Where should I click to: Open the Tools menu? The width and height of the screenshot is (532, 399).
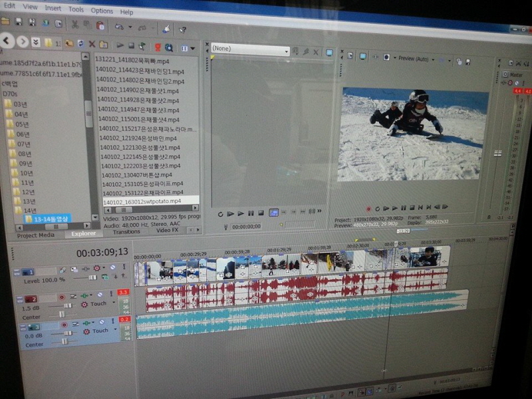pyautogui.click(x=76, y=9)
